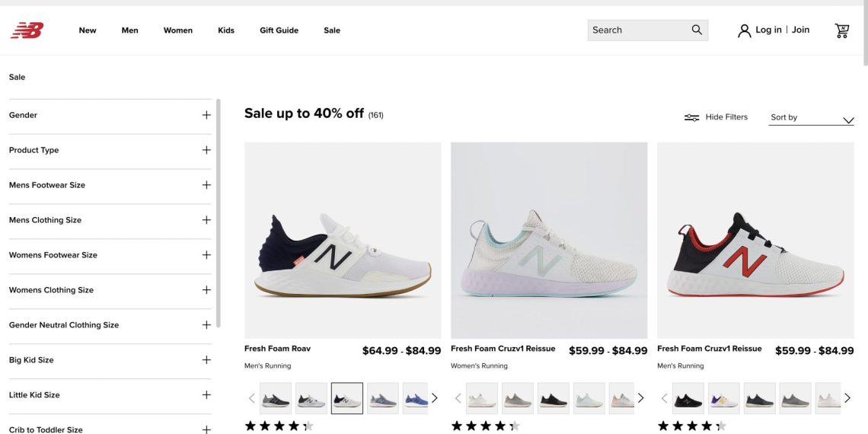Click the Log in link
868x434 pixels.
pos(768,30)
